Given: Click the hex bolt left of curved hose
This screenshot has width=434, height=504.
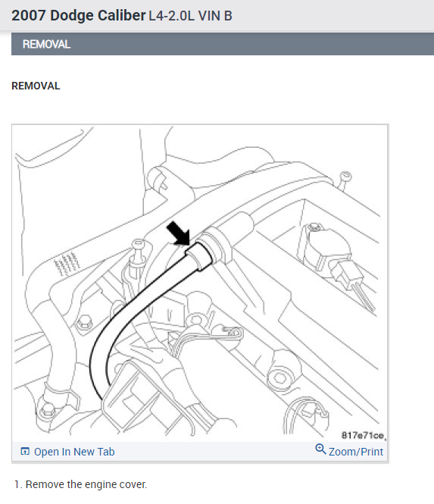Looking at the screenshot, I should coord(84,323).
